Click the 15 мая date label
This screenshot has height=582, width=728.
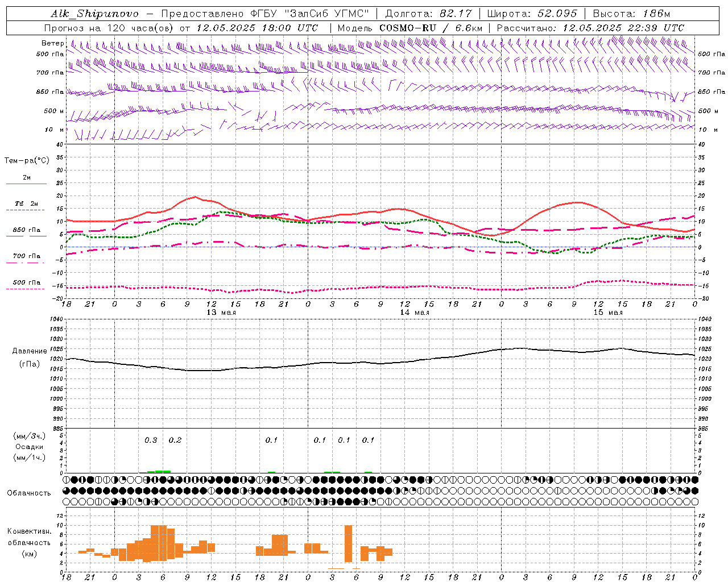pyautogui.click(x=608, y=313)
